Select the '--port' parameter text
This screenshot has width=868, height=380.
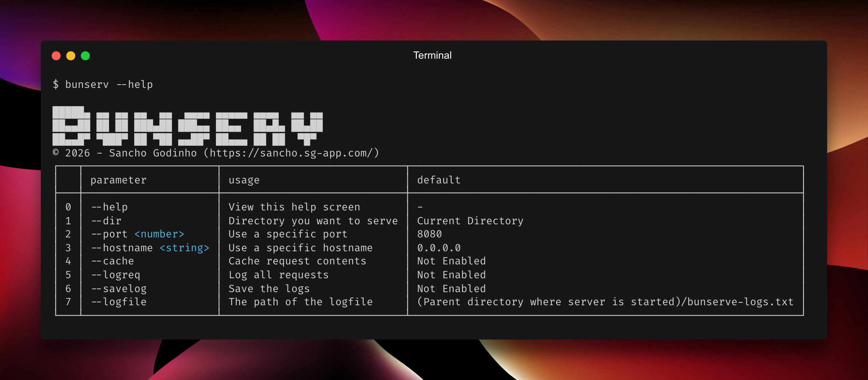point(109,234)
